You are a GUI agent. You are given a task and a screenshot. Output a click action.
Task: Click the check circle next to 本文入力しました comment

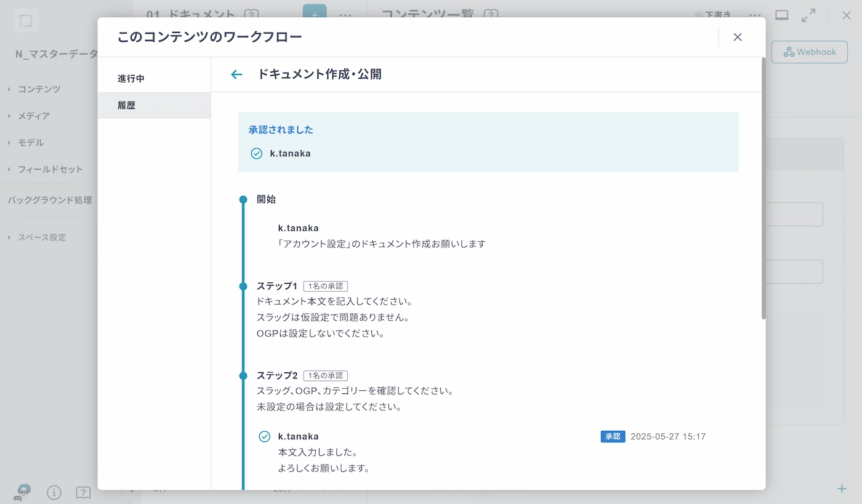[x=265, y=436]
